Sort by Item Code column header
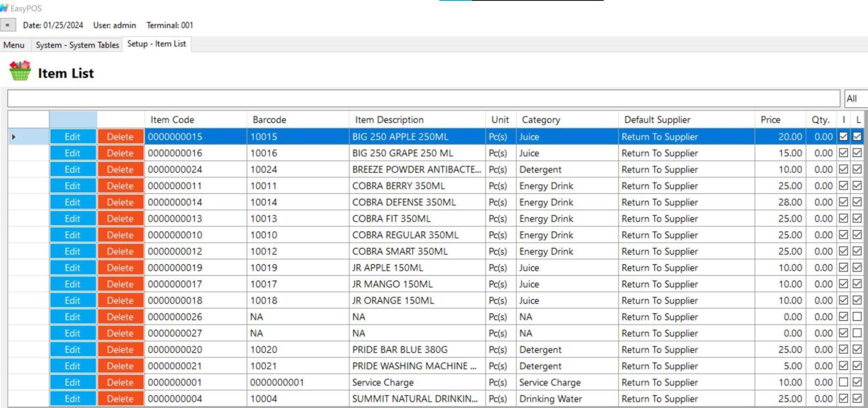 click(x=196, y=119)
